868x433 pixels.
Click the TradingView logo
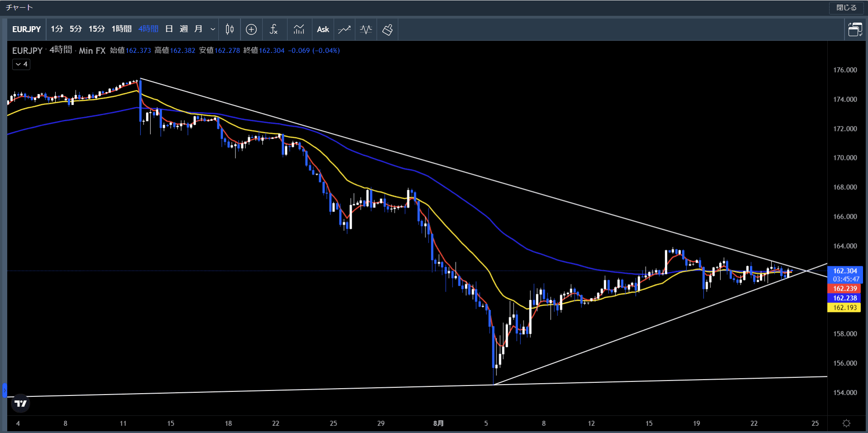click(x=20, y=403)
